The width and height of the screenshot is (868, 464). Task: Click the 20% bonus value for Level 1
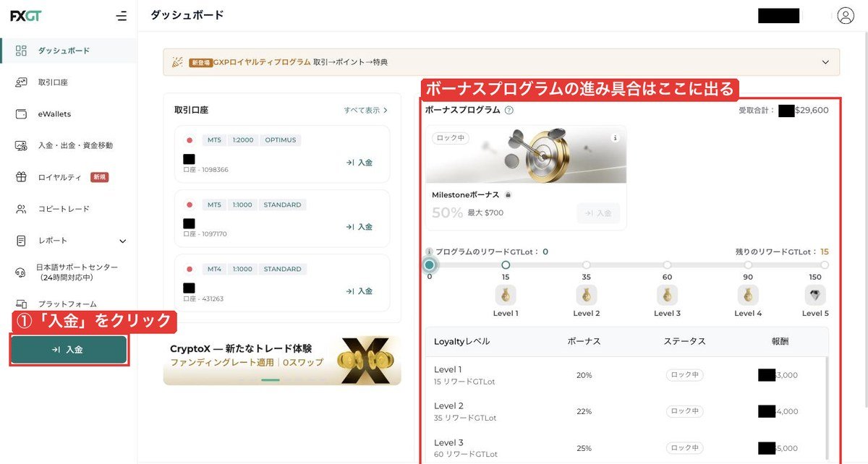pos(584,375)
